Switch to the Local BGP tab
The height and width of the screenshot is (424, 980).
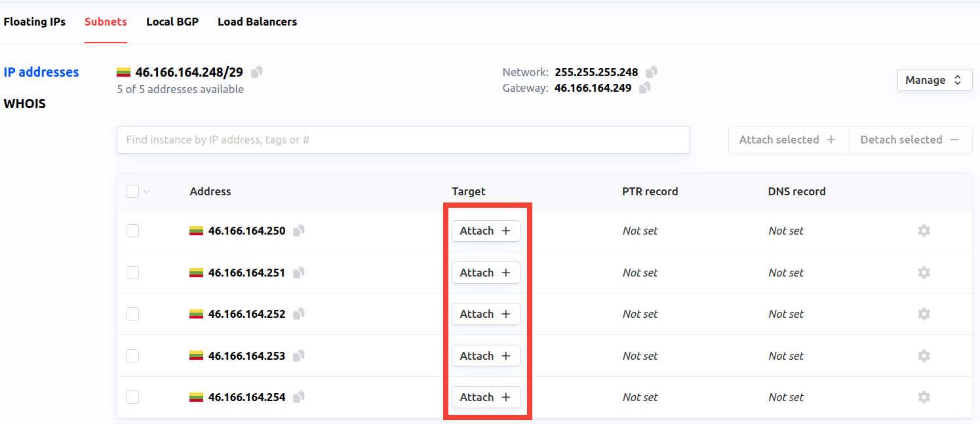[x=172, y=21]
